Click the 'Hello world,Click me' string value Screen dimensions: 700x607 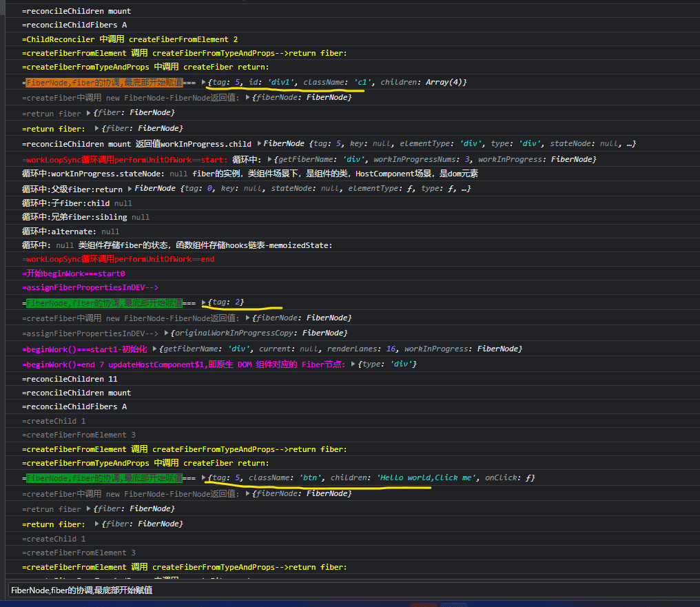point(427,478)
